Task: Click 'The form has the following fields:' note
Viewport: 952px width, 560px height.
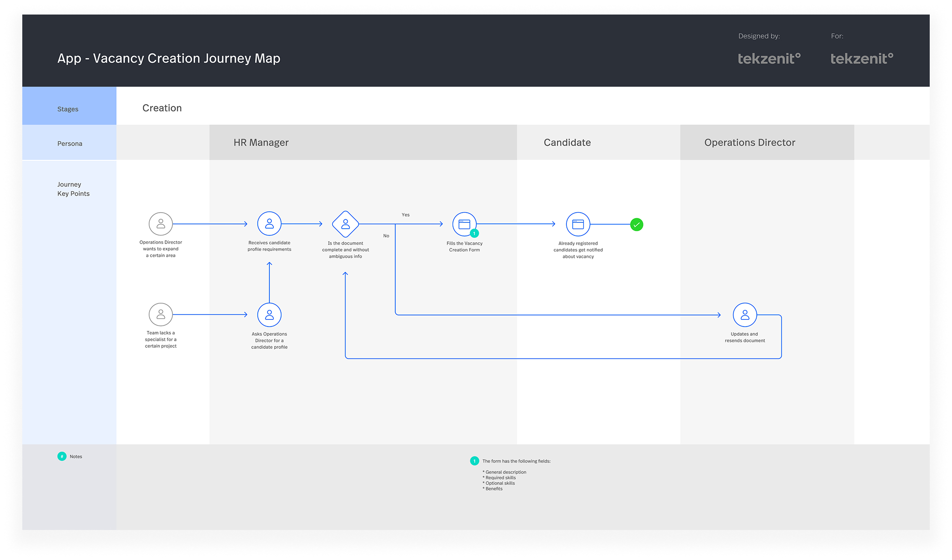Action: pos(516,461)
